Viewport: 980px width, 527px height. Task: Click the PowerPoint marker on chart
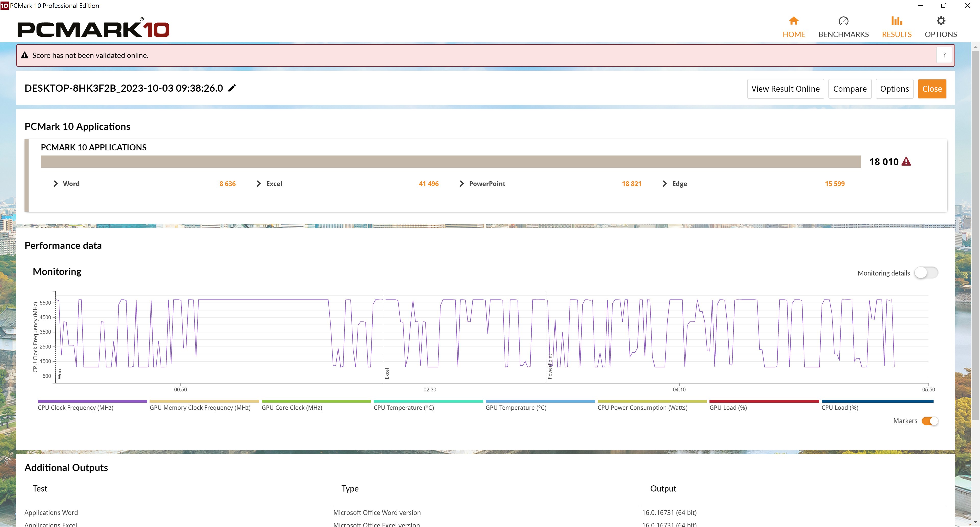[550, 366]
